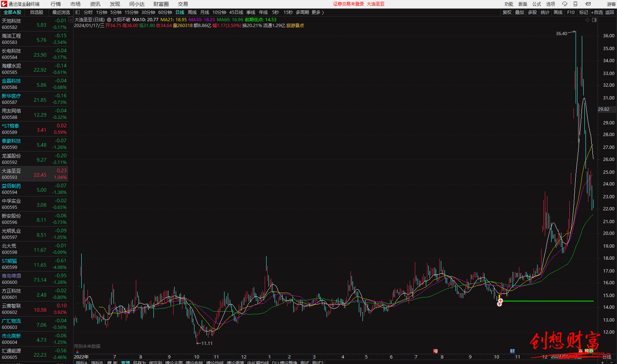Click the 复权 toolbar button
Screen dimensions: 617x364
(507, 12)
